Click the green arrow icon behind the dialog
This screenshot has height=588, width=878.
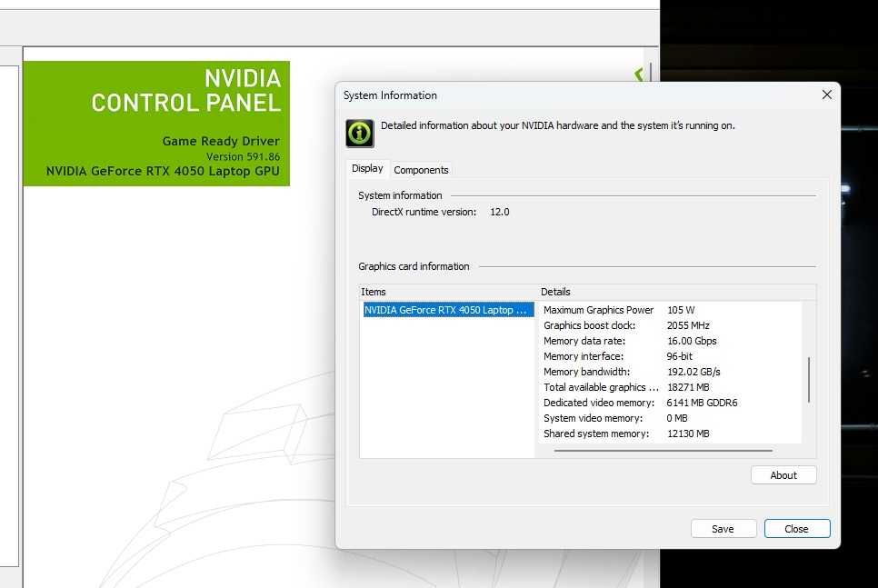coord(639,75)
